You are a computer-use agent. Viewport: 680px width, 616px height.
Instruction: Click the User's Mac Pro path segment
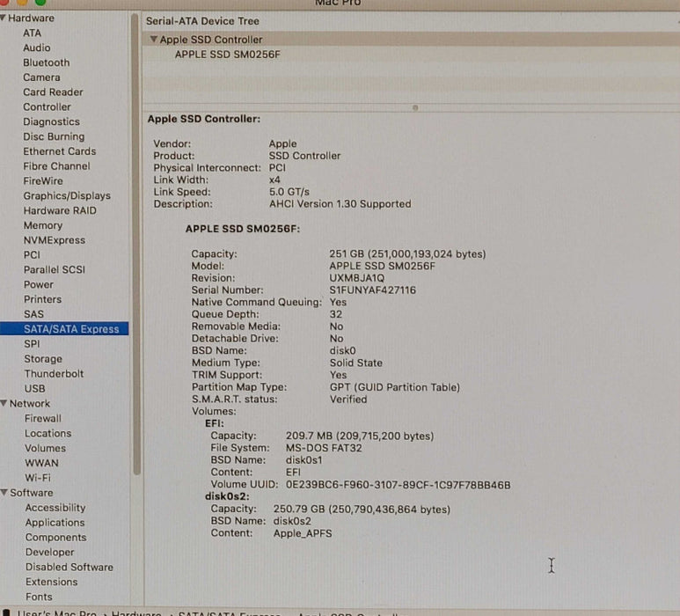pos(57,613)
